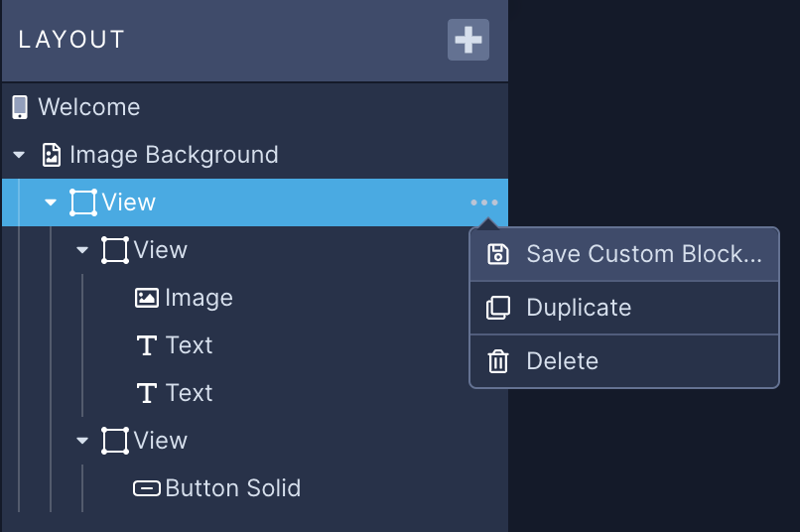
Task: Open the three-dots menu on highlighted View
Action: point(484,202)
